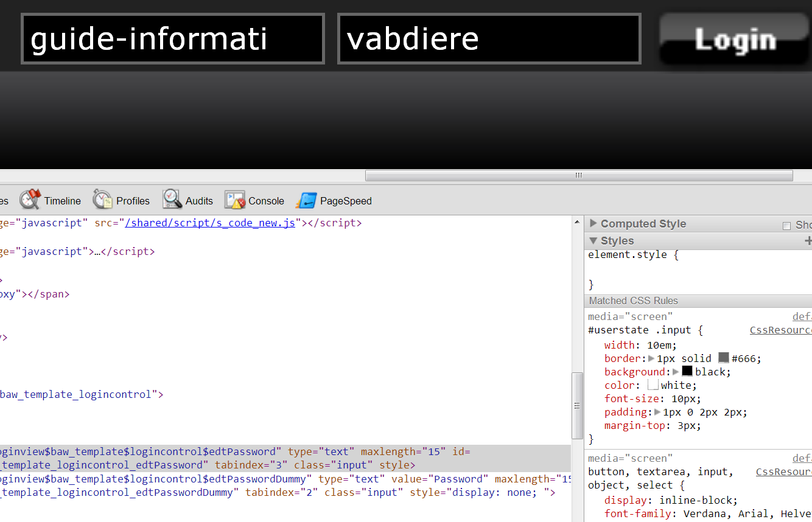The image size is (812, 522).
Task: Expand the border property triangle
Action: pos(651,358)
